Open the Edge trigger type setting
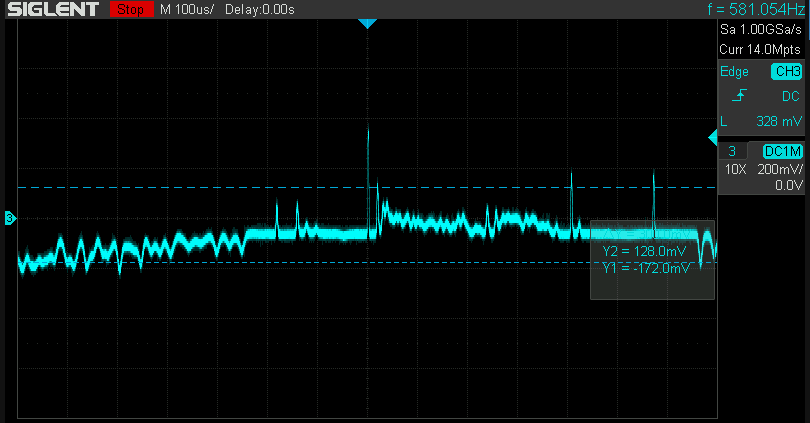The image size is (810, 423). point(736,72)
